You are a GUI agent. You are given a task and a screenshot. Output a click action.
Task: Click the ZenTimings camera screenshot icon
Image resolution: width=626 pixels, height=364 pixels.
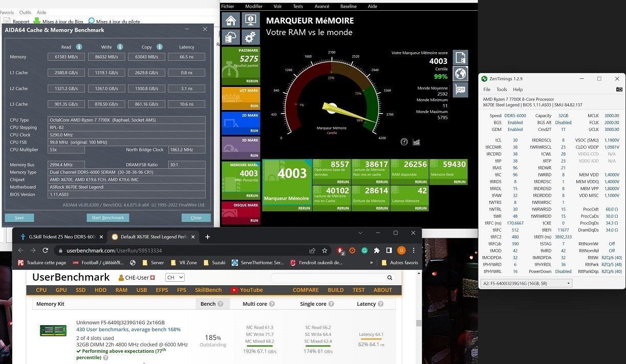click(619, 89)
